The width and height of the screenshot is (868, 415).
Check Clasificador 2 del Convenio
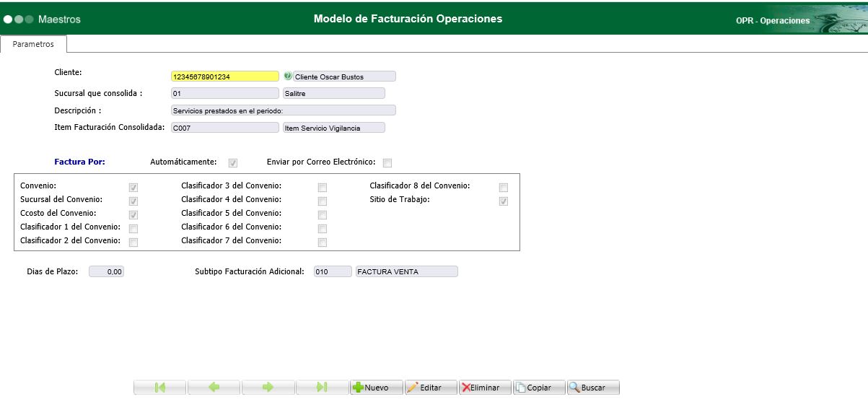pos(133,243)
